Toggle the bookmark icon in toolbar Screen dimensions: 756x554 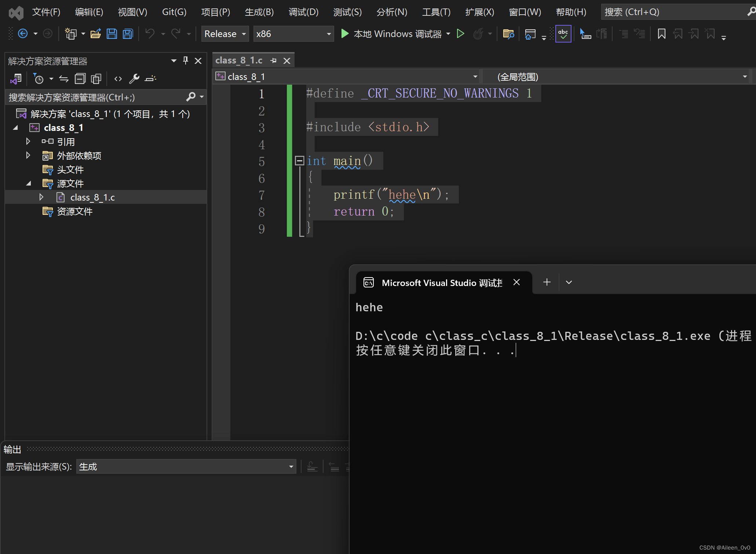click(661, 34)
